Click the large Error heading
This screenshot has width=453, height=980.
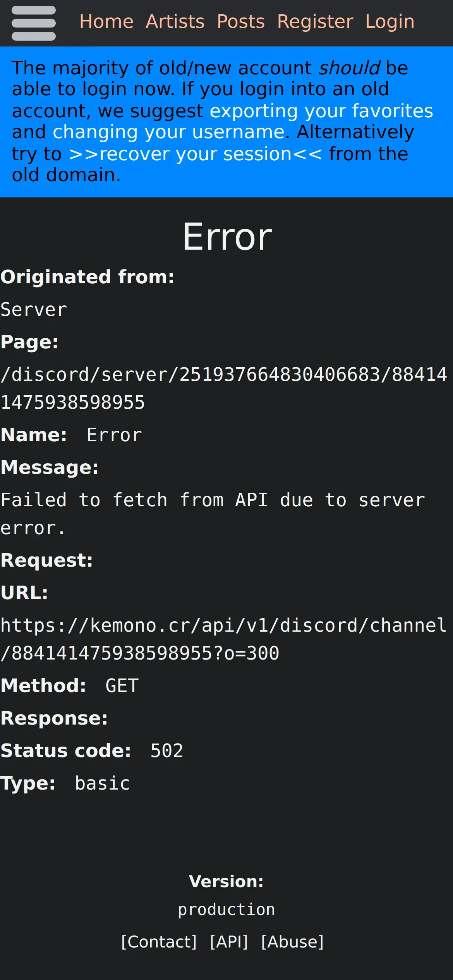[227, 237]
